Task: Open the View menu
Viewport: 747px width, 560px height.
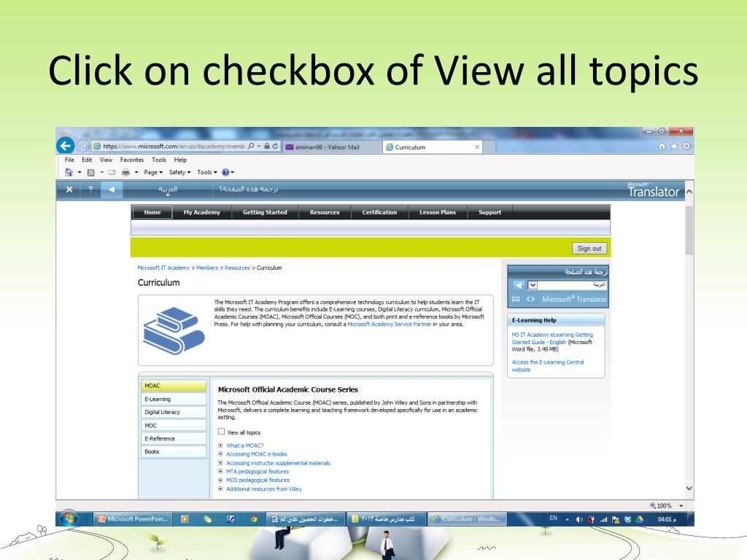Action: (x=106, y=160)
